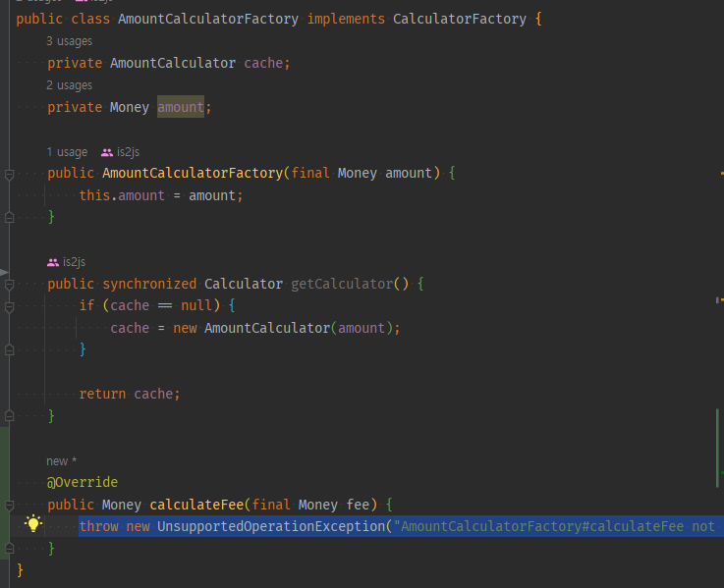Collapse the calculateFee method fold marker

tap(9, 506)
